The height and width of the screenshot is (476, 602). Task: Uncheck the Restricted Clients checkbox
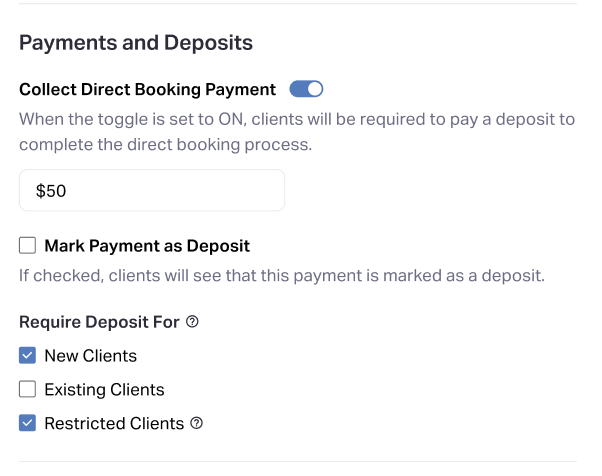coord(28,423)
